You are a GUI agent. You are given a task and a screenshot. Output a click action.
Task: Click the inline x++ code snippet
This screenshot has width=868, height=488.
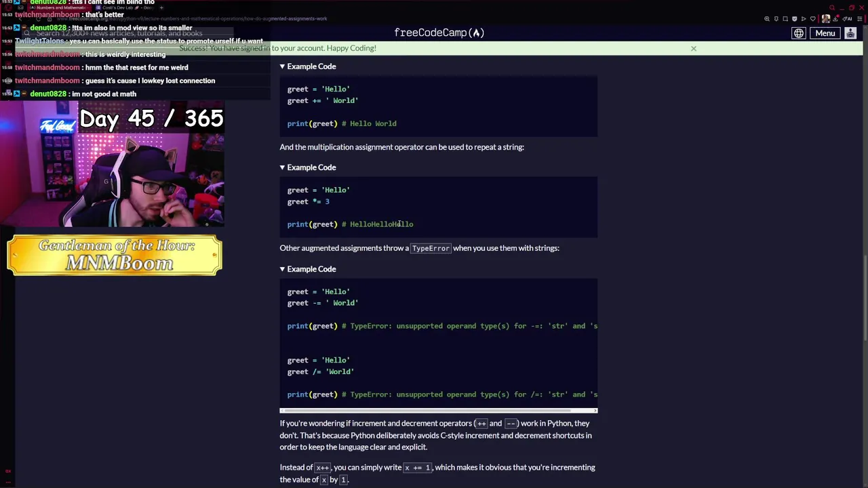click(322, 468)
